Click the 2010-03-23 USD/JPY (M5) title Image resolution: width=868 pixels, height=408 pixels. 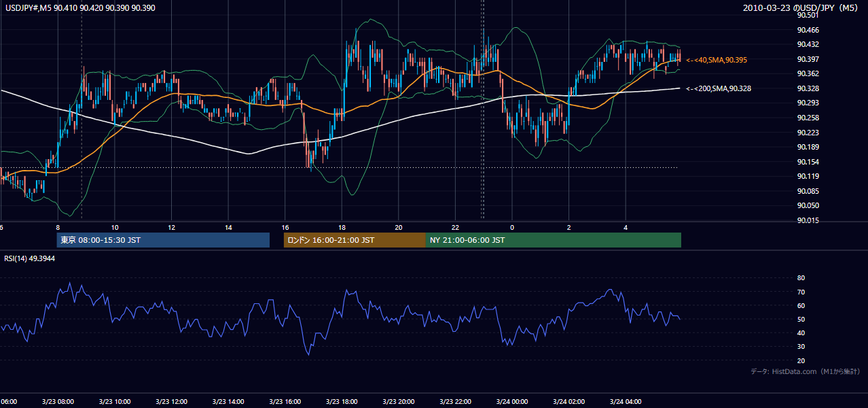coord(801,7)
